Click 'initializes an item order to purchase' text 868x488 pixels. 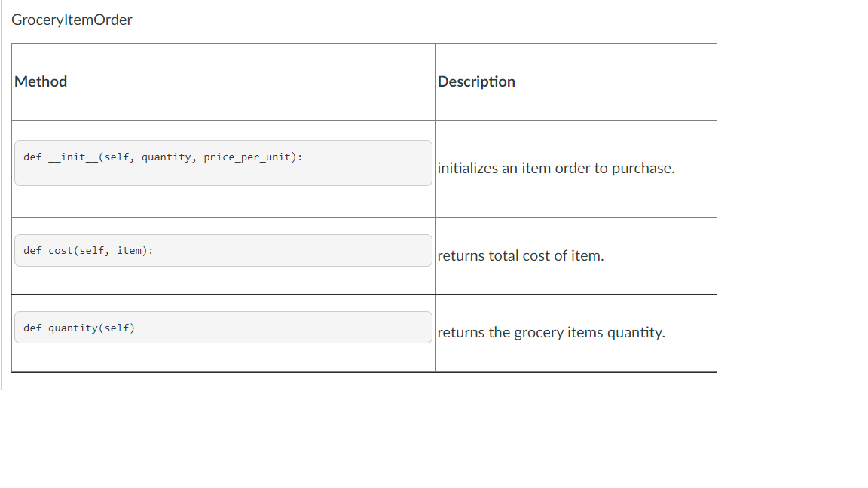[556, 168]
